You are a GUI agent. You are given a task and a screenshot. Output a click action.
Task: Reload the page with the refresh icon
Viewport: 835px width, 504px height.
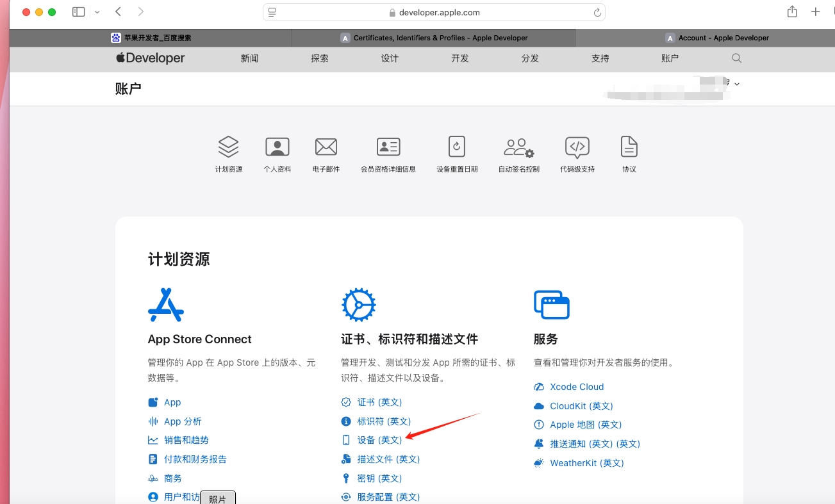click(x=597, y=12)
